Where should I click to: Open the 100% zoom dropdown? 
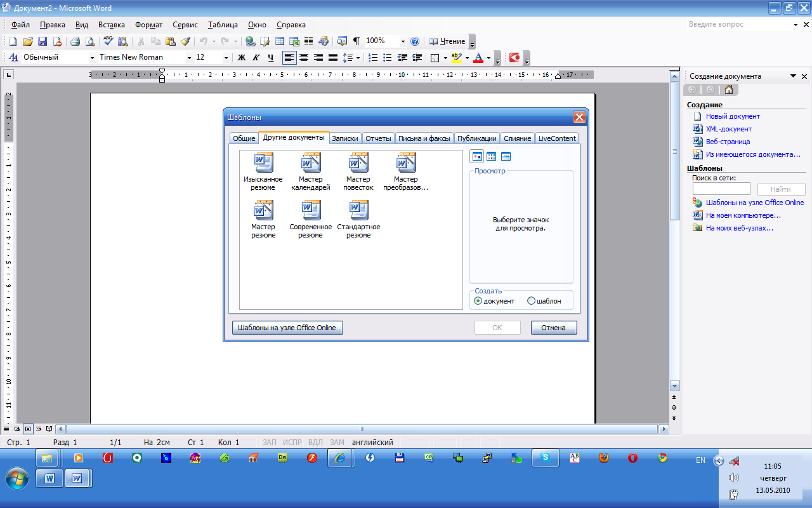pos(403,41)
